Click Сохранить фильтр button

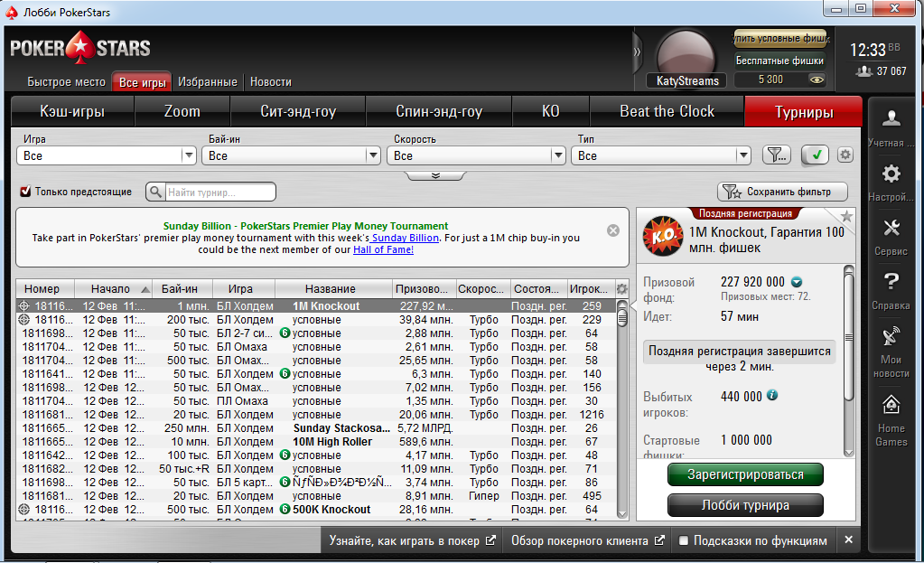click(782, 192)
